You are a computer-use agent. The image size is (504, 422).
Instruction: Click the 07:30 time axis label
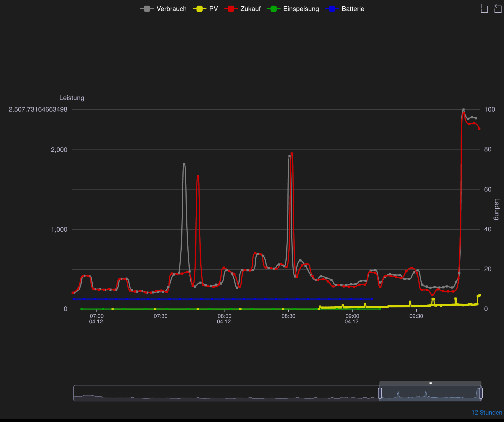point(160,316)
